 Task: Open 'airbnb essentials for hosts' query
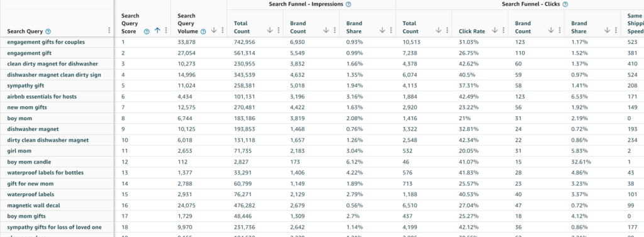click(42, 97)
